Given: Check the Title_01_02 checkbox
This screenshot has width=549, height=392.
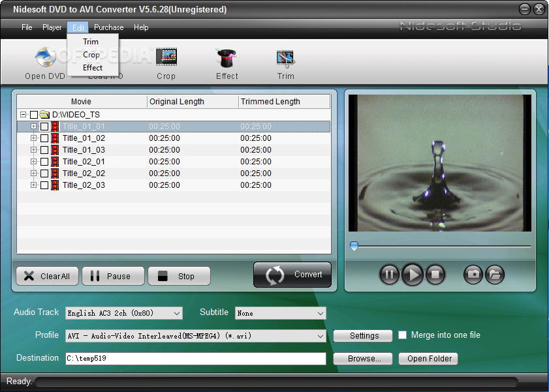Looking at the screenshot, I should tap(44, 138).
